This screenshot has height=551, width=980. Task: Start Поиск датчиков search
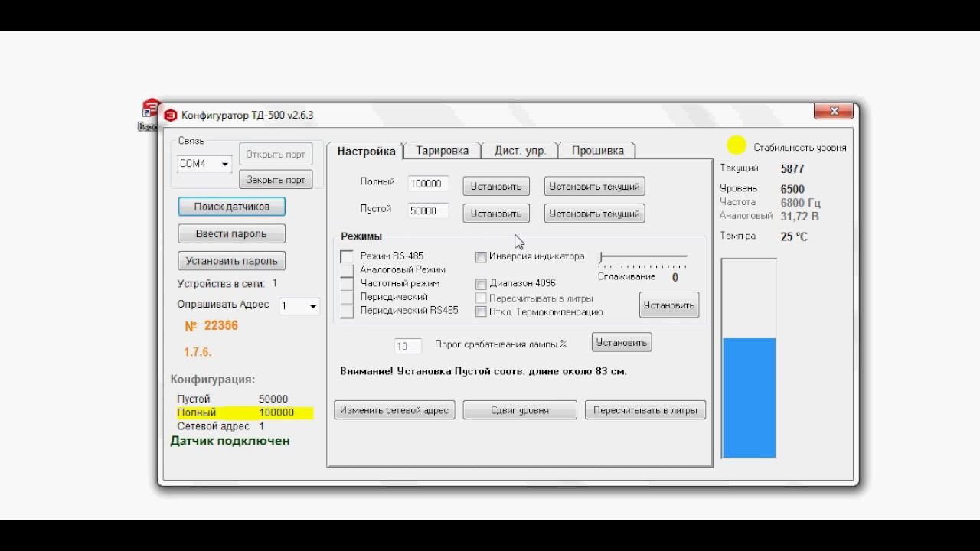point(231,207)
